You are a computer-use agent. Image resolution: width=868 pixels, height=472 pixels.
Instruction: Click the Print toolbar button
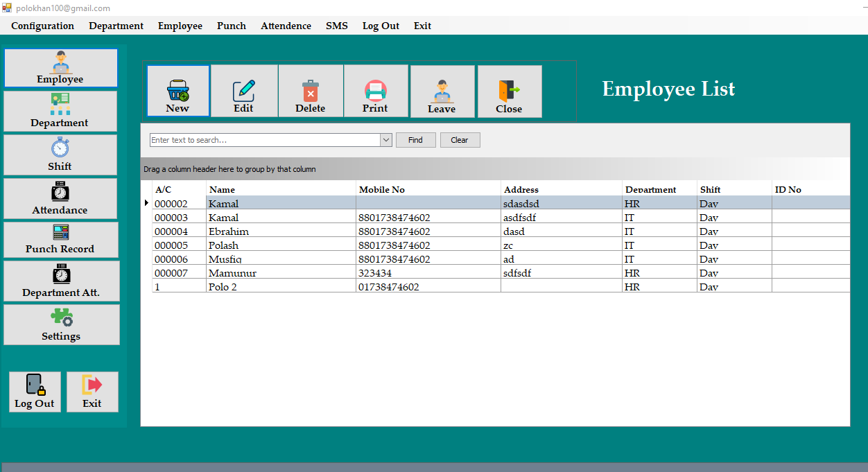[376, 91]
